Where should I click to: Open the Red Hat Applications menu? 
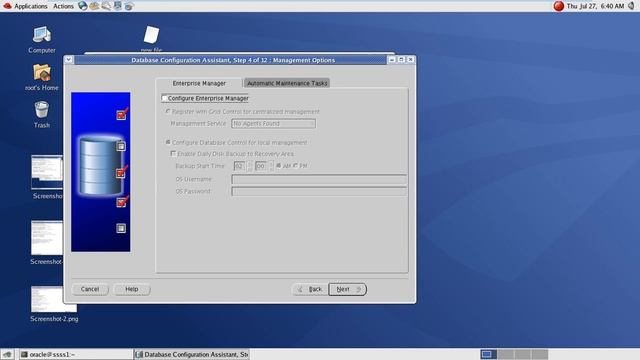tap(25, 6)
